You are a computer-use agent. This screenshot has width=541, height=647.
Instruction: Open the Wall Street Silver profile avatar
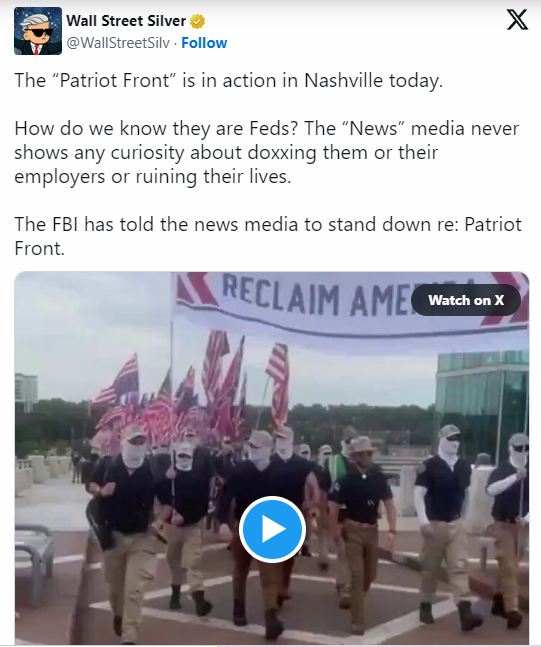coord(38,31)
